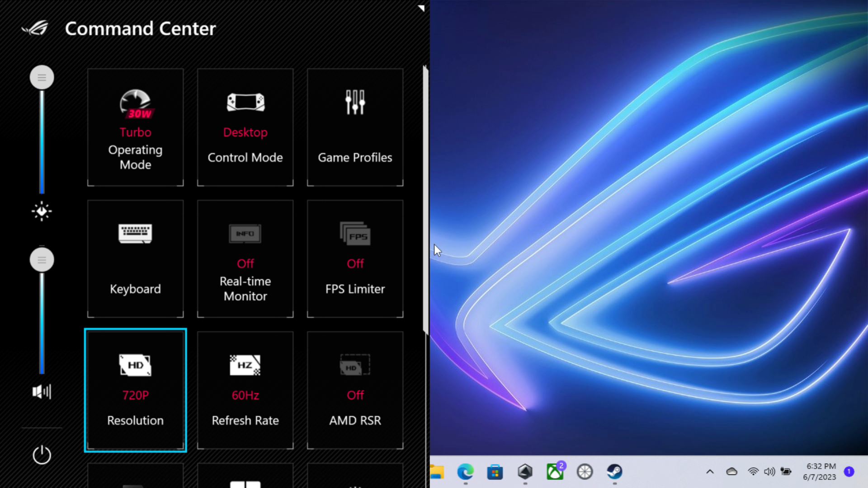The image size is (868, 488).
Task: Open the Game Profiles tile
Action: 355,127
